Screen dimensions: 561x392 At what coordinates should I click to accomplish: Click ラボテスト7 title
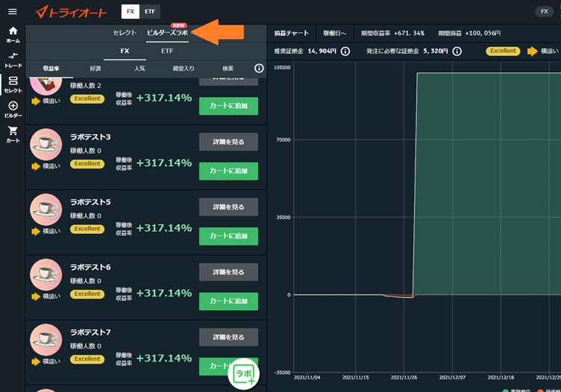pyautogui.click(x=90, y=332)
